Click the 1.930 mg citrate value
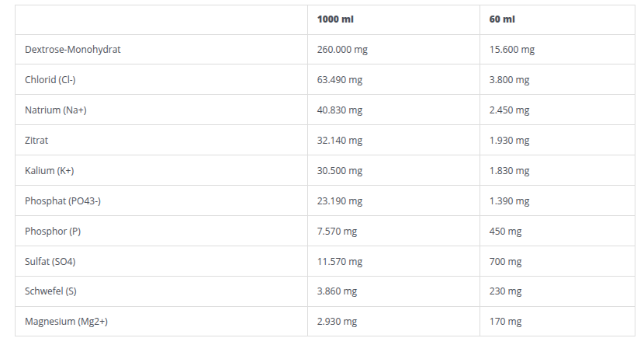Screen dimensions: 644x345 pos(509,141)
